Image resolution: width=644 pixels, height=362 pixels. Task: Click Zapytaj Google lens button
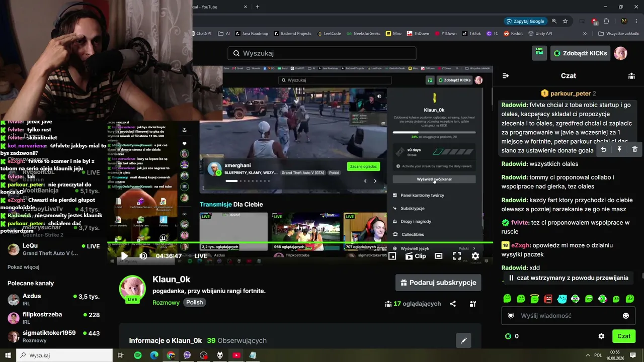[526, 21]
